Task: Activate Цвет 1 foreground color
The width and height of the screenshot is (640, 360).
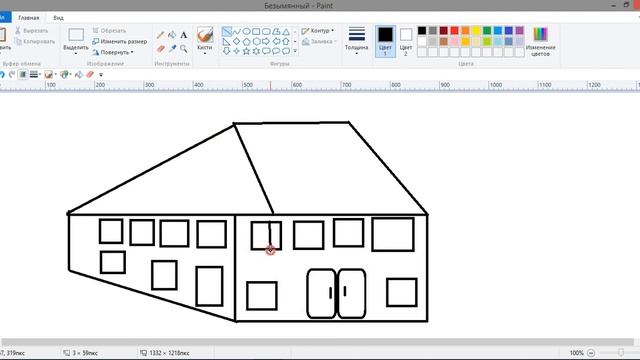Action: pyautogui.click(x=385, y=41)
